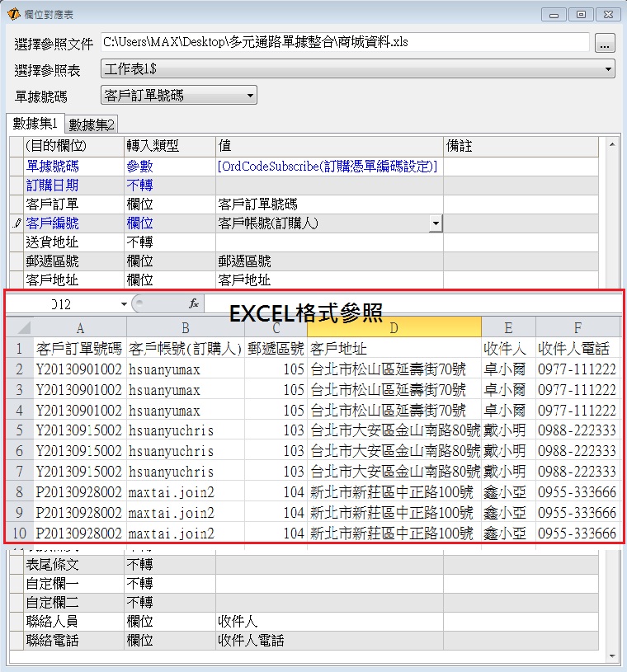This screenshot has width=627, height=672.
Task: Click the OrdCodeSubscribe value cell
Action: pyautogui.click(x=328, y=166)
